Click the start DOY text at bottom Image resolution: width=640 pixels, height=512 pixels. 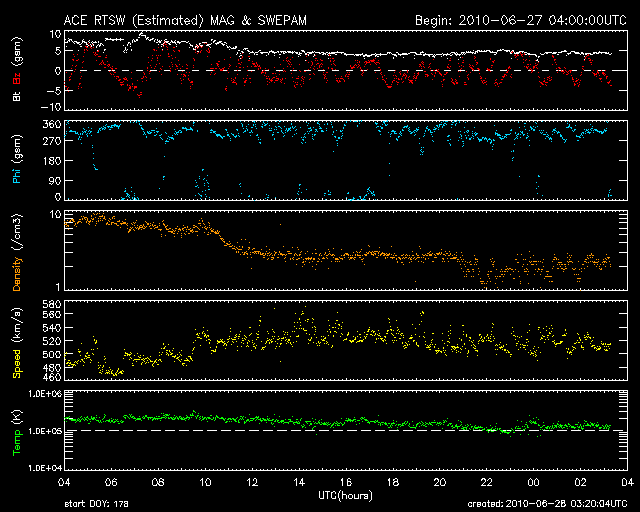click(96, 504)
